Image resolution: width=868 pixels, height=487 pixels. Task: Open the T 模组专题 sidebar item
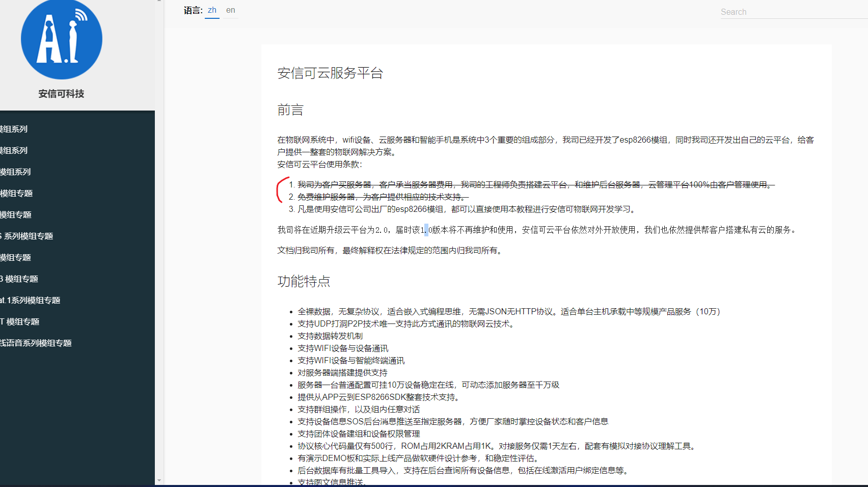point(20,321)
